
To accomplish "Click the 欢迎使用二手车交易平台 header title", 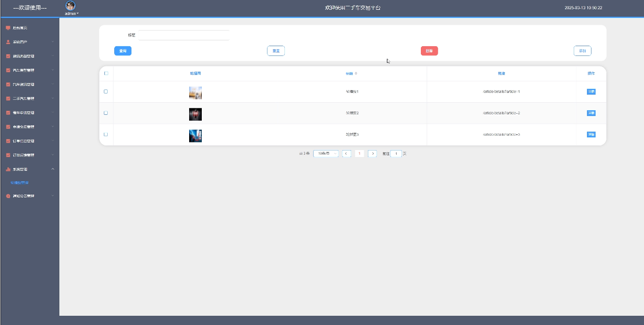I will tap(353, 8).
